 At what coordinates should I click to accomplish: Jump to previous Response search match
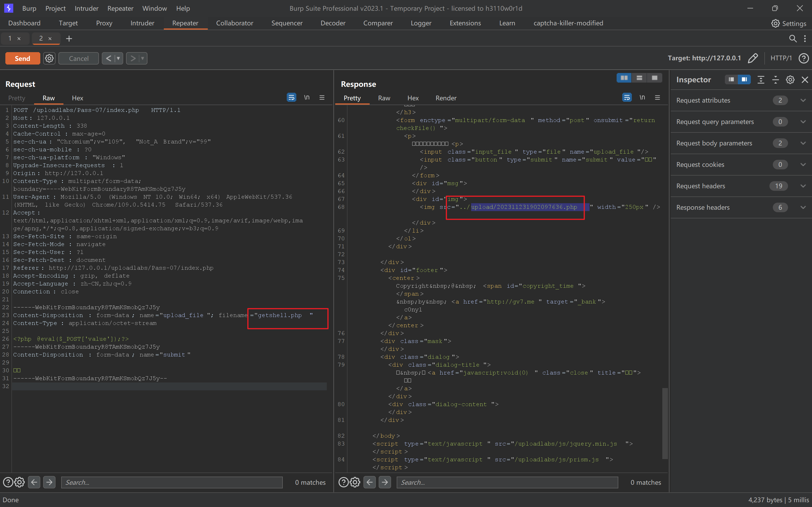click(x=370, y=482)
